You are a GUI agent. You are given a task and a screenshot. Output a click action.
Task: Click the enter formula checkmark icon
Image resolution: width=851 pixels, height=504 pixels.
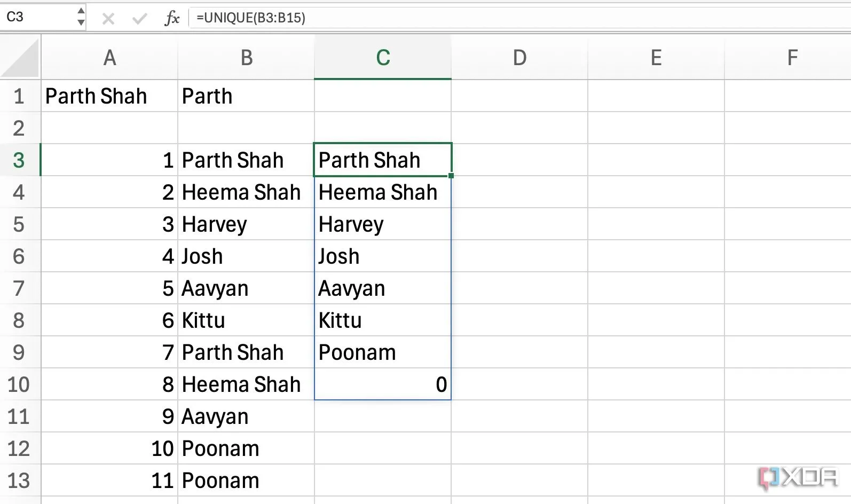pyautogui.click(x=140, y=19)
